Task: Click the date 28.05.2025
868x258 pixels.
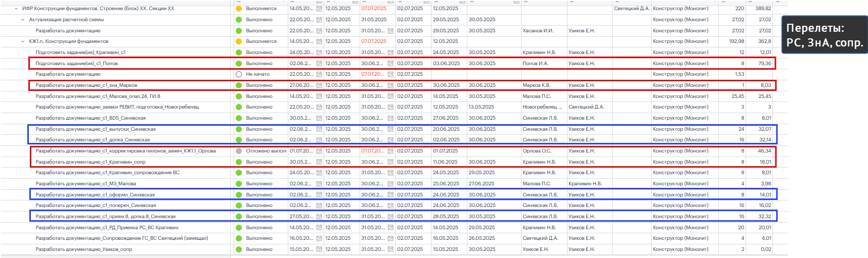Action: click(x=446, y=217)
